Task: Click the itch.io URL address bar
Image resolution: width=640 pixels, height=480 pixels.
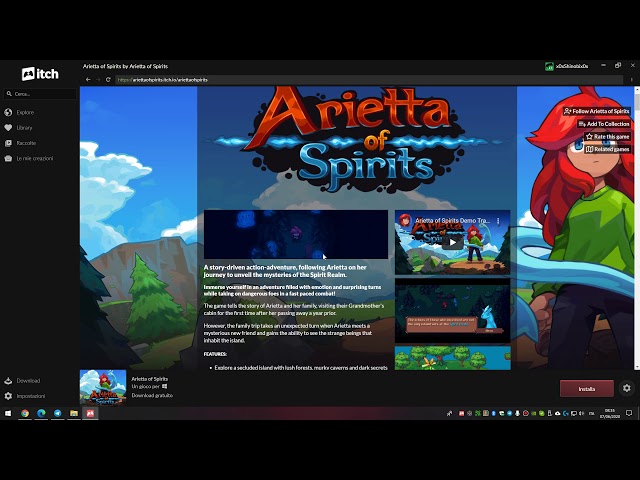Action: 300,79
